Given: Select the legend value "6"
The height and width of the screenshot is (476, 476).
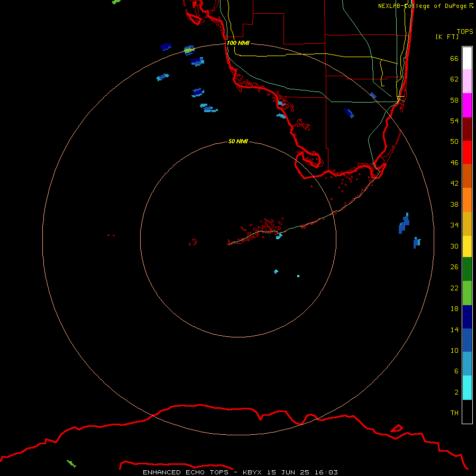Looking at the screenshot, I should (x=456, y=371).
